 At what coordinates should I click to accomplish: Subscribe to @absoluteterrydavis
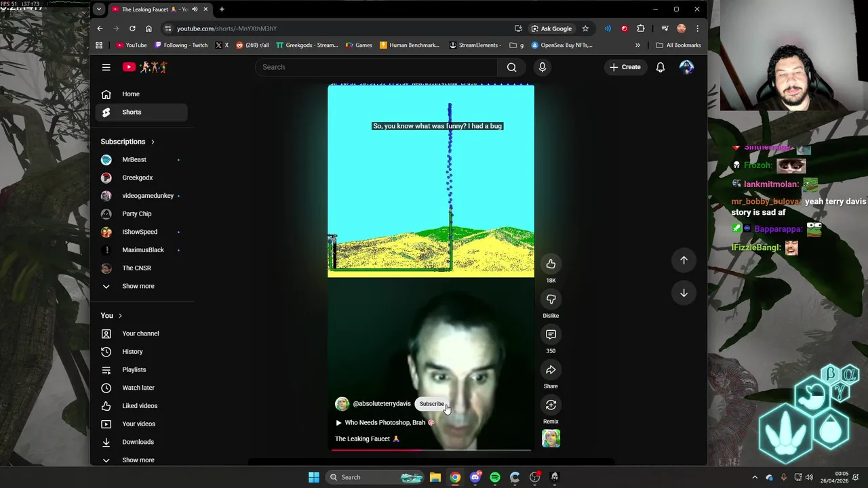tap(431, 404)
